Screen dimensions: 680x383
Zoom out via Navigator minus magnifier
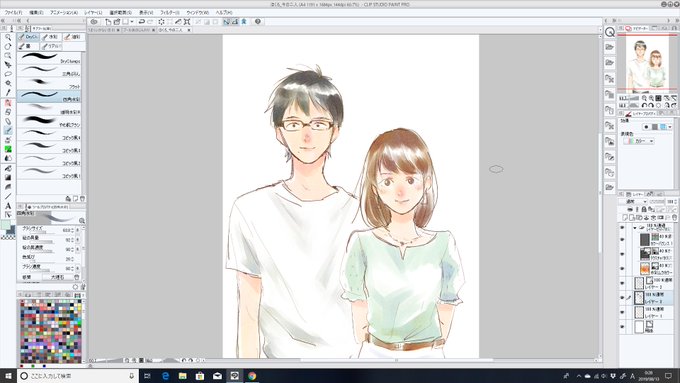coord(644,98)
